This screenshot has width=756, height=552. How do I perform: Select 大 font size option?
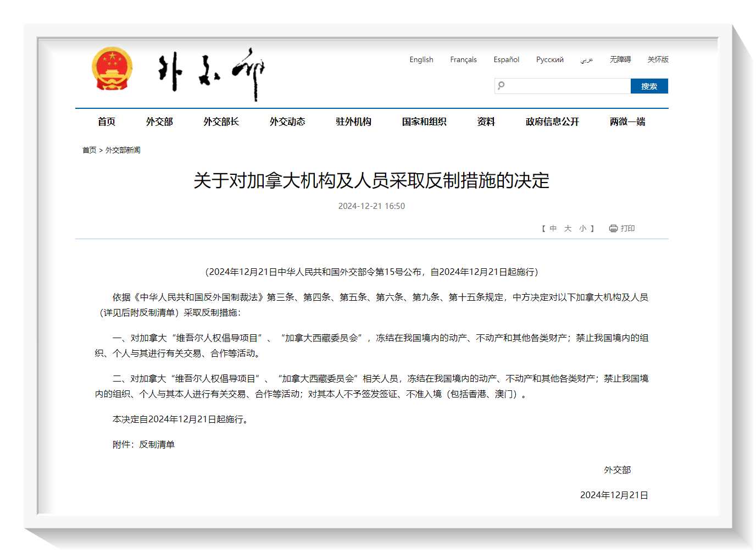[568, 229]
